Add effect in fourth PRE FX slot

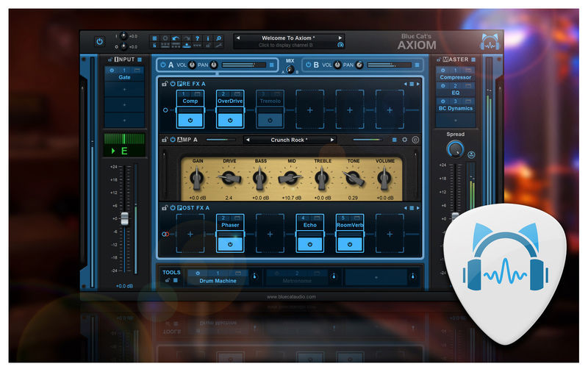pyautogui.click(x=309, y=110)
